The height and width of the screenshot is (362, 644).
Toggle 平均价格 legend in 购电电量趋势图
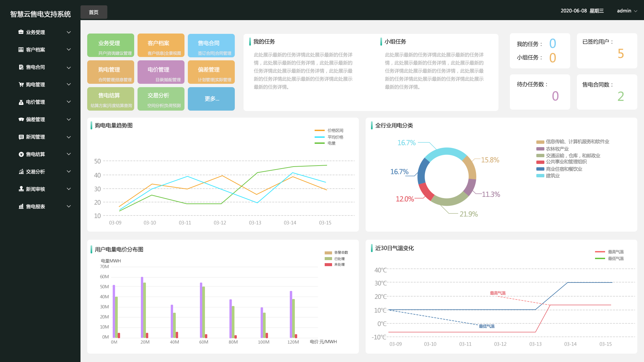point(329,137)
